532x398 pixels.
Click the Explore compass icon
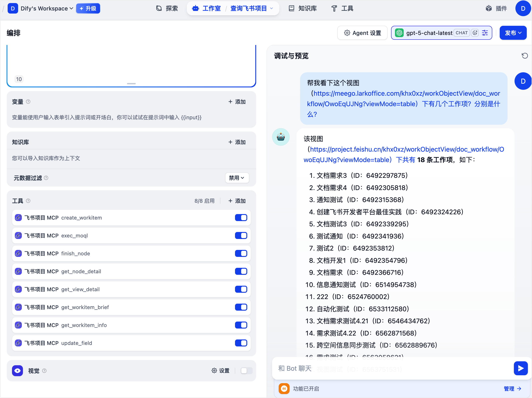(159, 9)
